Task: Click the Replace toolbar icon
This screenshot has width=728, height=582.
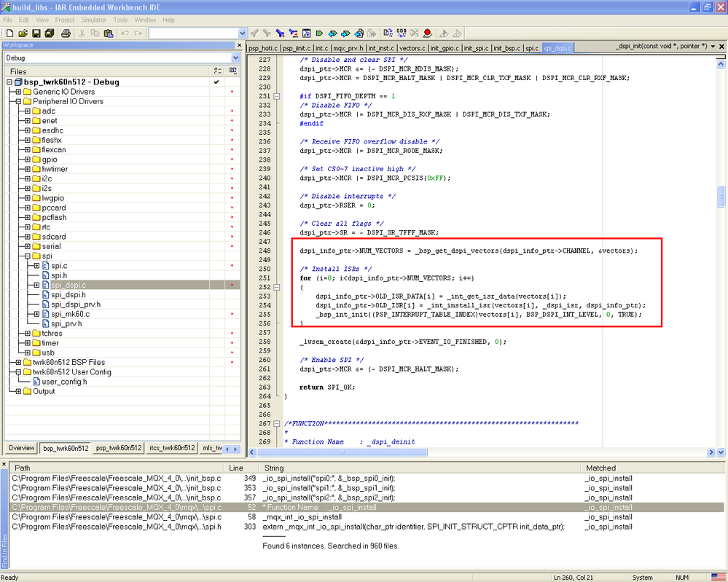Action: 294,34
